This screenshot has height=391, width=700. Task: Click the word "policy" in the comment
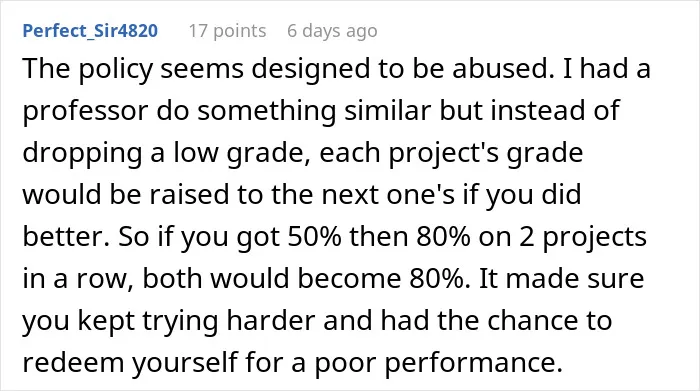pos(115,71)
